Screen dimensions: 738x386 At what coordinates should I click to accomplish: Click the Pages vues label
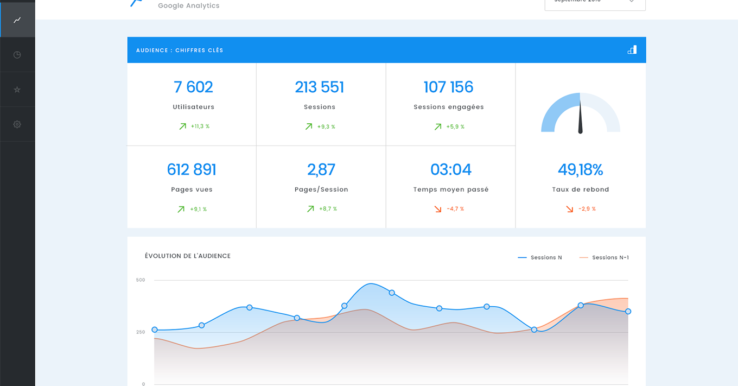click(x=192, y=189)
